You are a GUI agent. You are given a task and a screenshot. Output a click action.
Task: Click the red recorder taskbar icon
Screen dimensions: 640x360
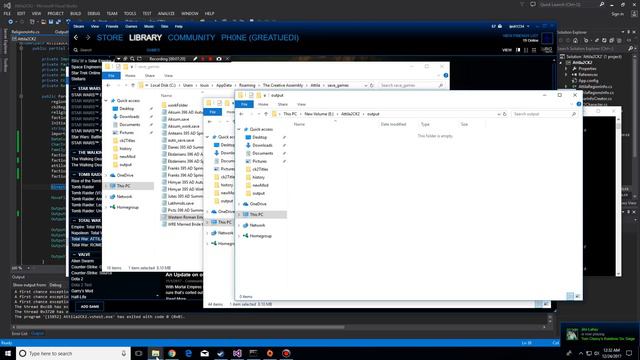click(x=286, y=353)
